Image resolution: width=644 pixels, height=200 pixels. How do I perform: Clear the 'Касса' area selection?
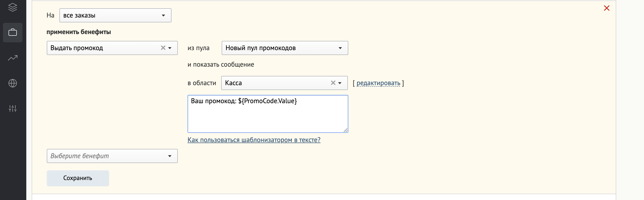pyautogui.click(x=333, y=83)
